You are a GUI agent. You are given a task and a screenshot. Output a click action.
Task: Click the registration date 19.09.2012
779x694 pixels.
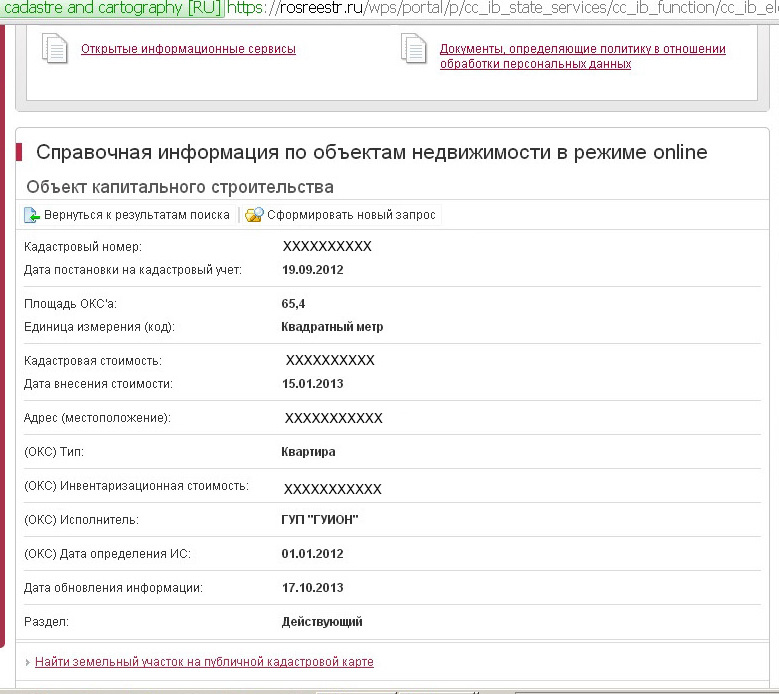[x=312, y=269]
